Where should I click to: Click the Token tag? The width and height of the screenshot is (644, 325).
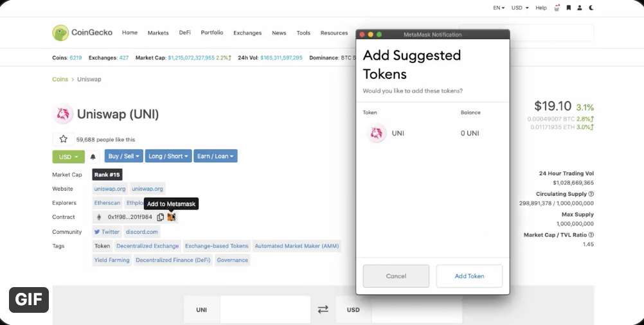tap(102, 246)
